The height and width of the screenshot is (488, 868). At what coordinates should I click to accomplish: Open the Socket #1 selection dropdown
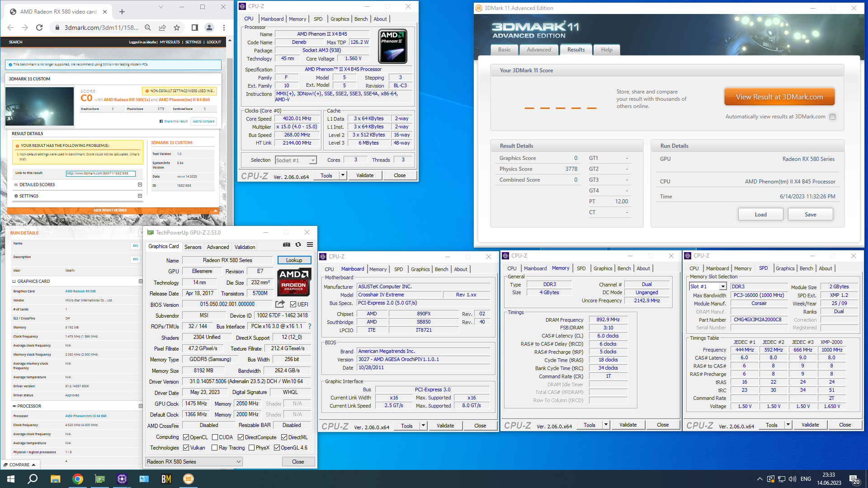(x=296, y=160)
